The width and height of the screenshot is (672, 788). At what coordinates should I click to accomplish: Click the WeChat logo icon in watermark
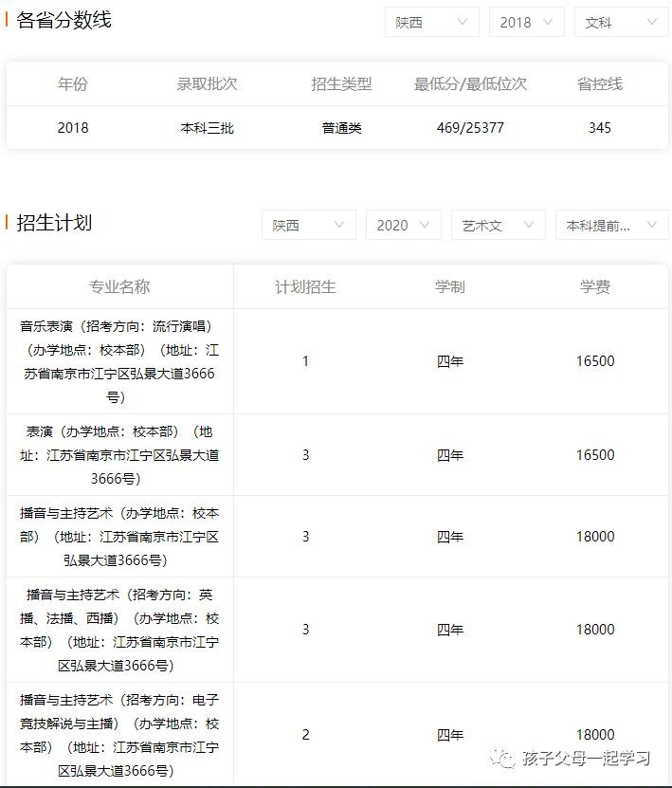503,758
